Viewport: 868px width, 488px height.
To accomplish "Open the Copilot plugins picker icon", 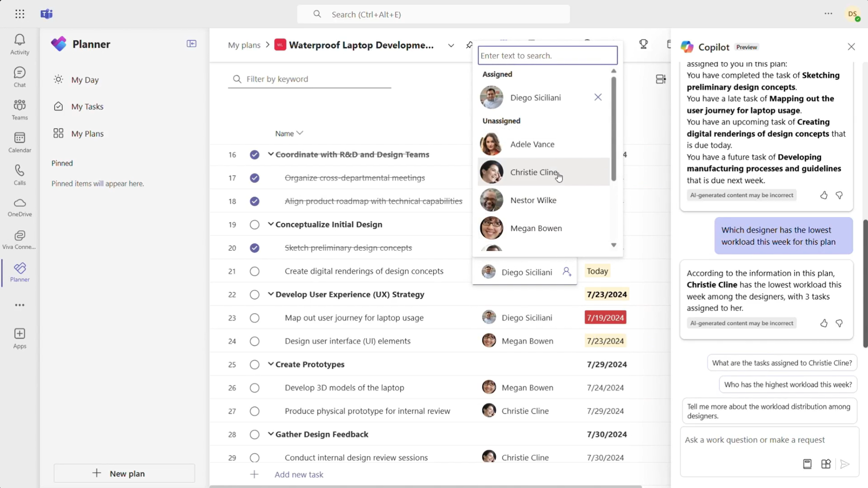I will (825, 464).
